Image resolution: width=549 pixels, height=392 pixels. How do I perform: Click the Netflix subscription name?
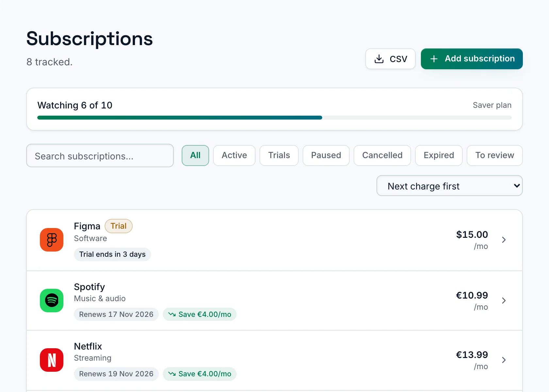tap(88, 346)
